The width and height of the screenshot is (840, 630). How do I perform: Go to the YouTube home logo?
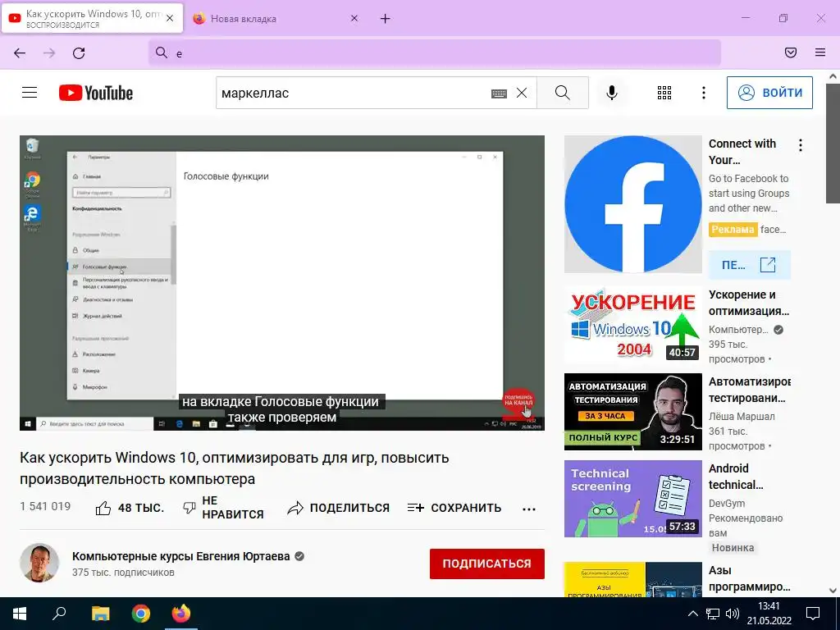pos(96,93)
